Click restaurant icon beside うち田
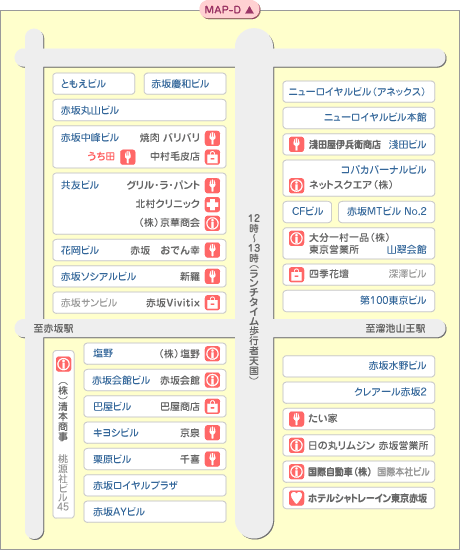This screenshot has width=460, height=558. (128, 157)
